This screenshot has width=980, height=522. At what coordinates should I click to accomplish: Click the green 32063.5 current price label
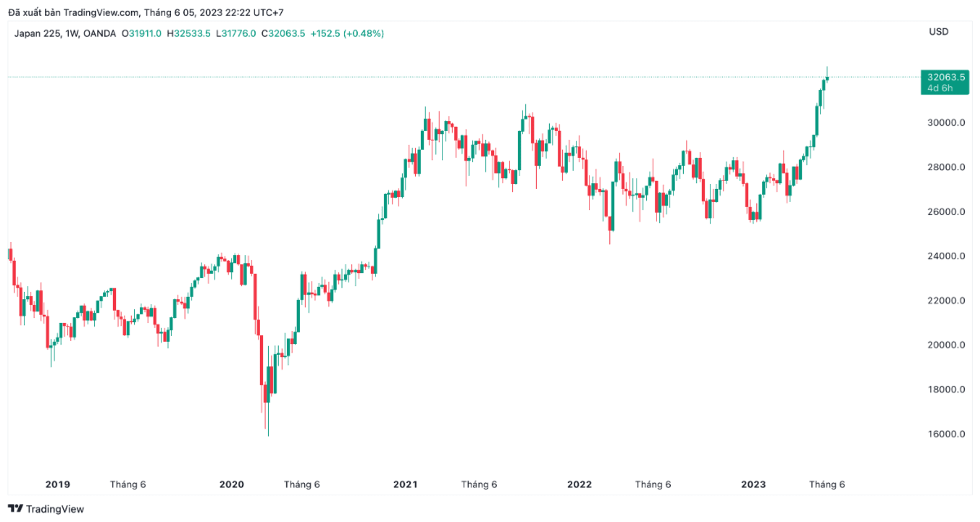[944, 82]
